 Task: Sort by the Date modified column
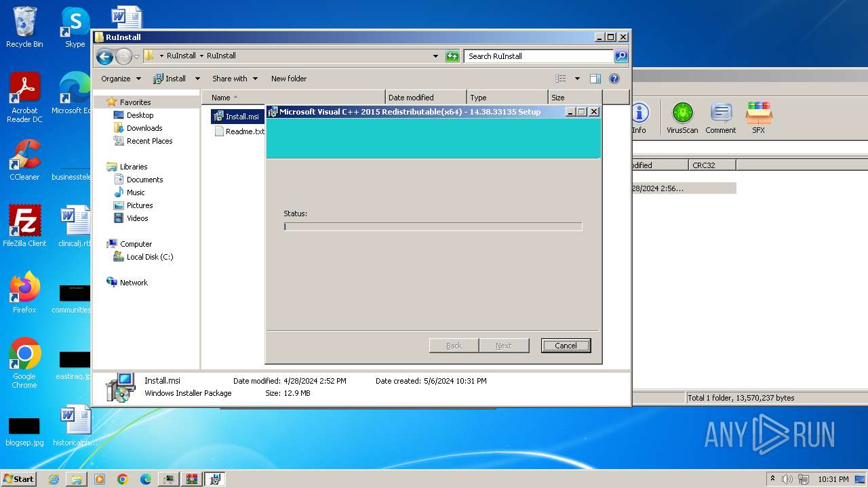pos(426,98)
